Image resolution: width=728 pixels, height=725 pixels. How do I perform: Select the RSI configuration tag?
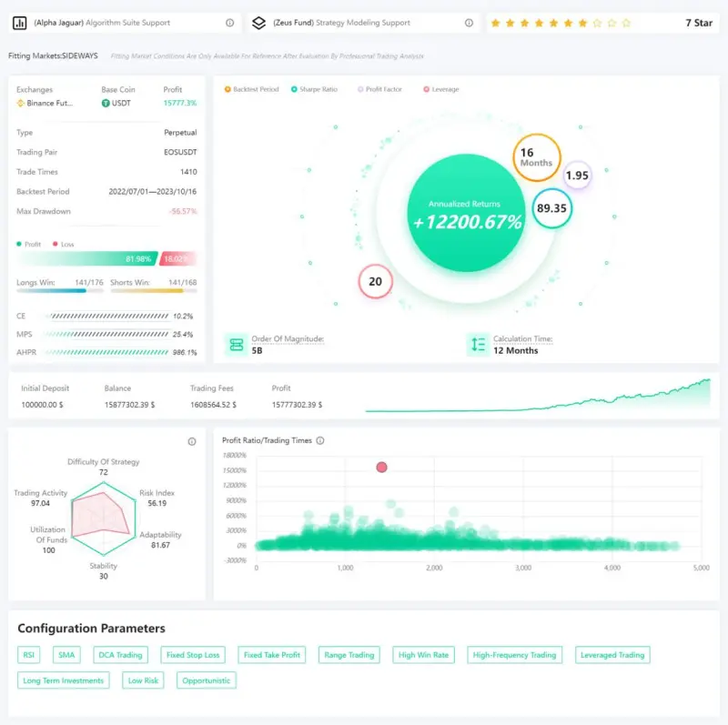[29, 654]
